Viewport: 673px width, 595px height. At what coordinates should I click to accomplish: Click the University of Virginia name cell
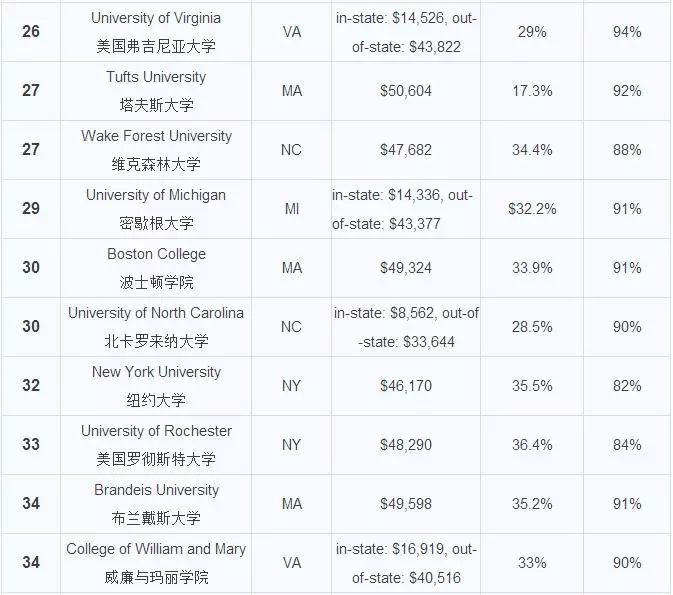(156, 32)
